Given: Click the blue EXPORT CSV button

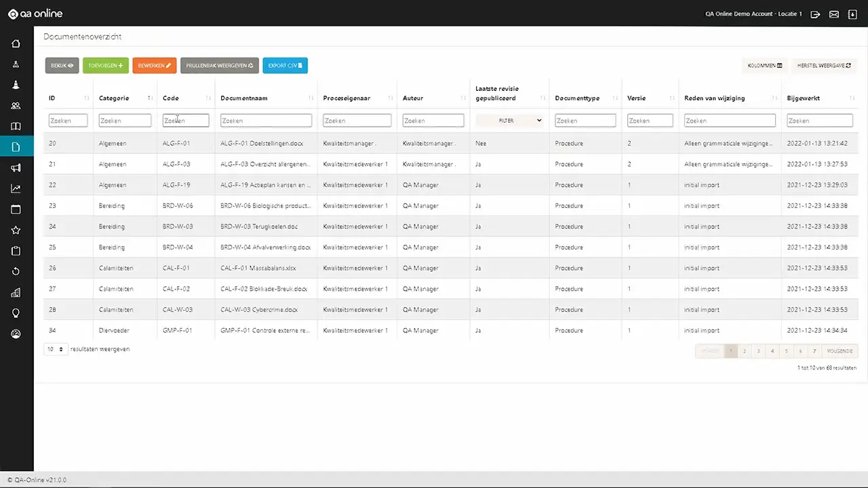Looking at the screenshot, I should click(285, 66).
